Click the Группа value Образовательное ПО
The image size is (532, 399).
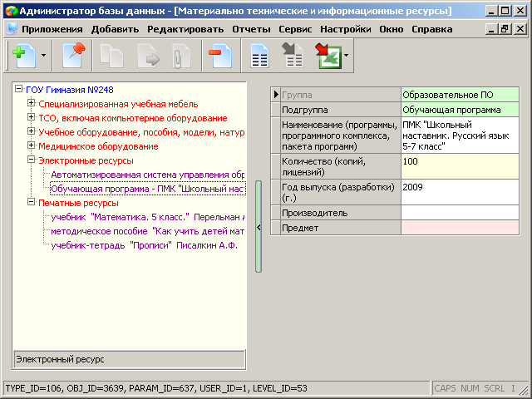point(460,95)
